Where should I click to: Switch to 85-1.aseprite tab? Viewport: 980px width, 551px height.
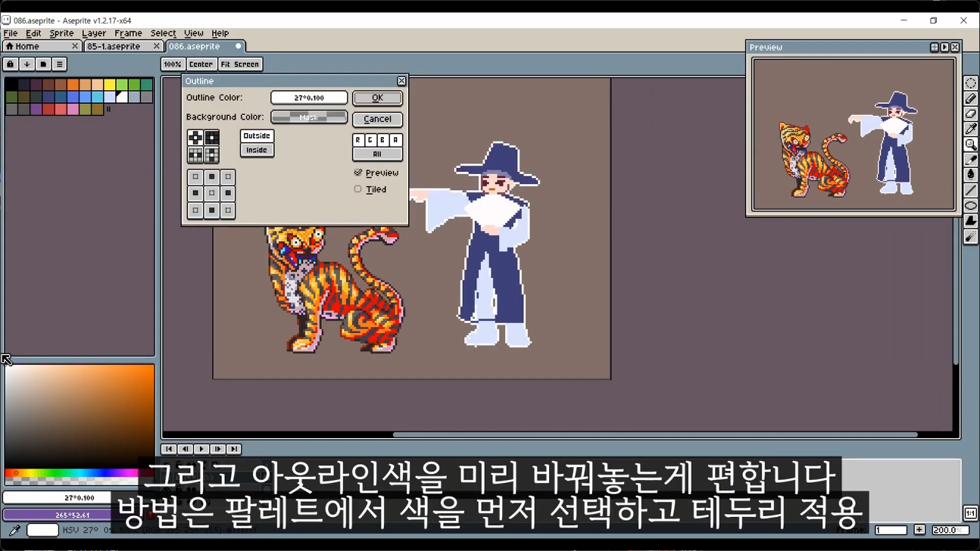(122, 46)
